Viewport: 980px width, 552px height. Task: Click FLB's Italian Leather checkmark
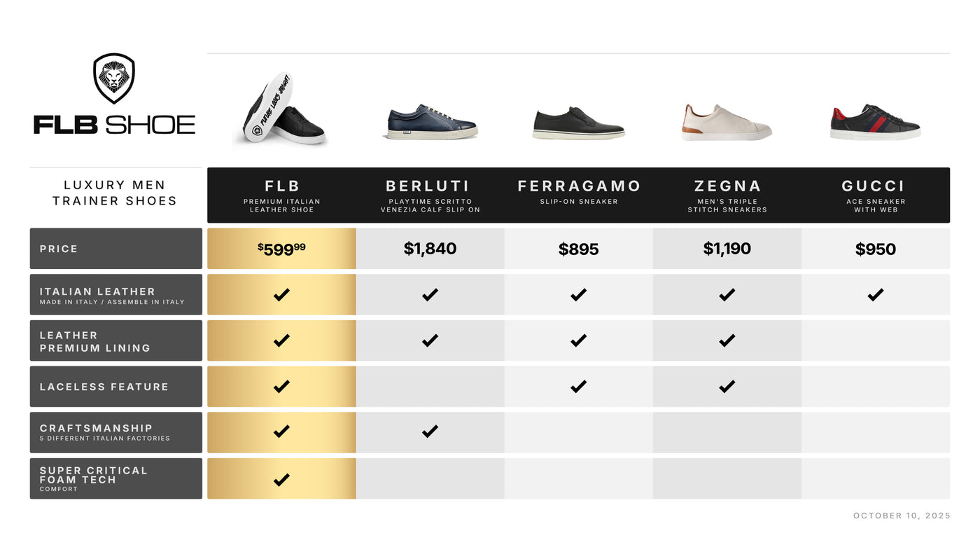pyautogui.click(x=281, y=295)
